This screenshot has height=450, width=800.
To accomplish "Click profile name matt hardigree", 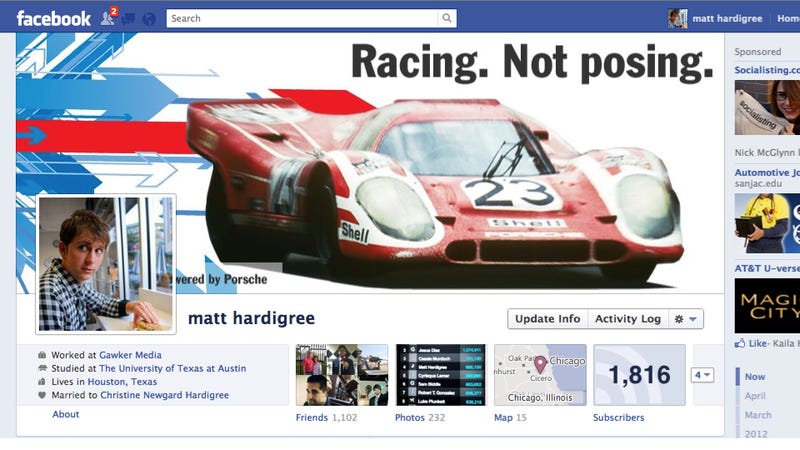I will 251,318.
